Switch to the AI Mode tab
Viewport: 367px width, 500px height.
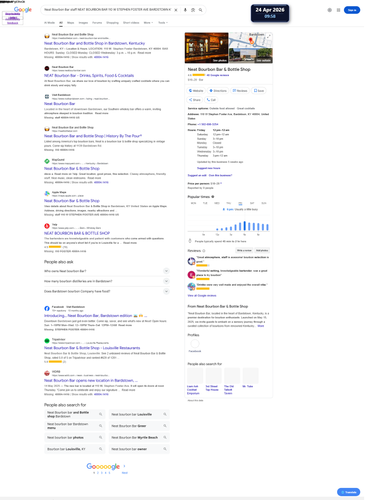click(x=49, y=23)
